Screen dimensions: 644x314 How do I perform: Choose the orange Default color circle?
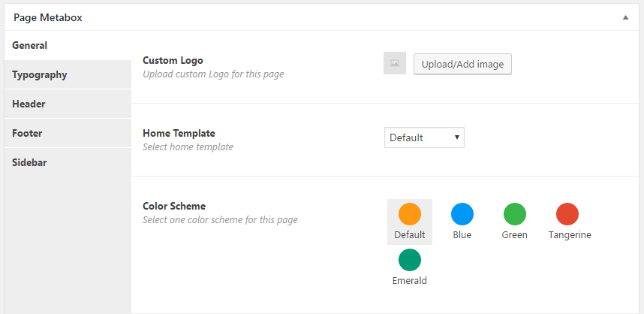[410, 214]
